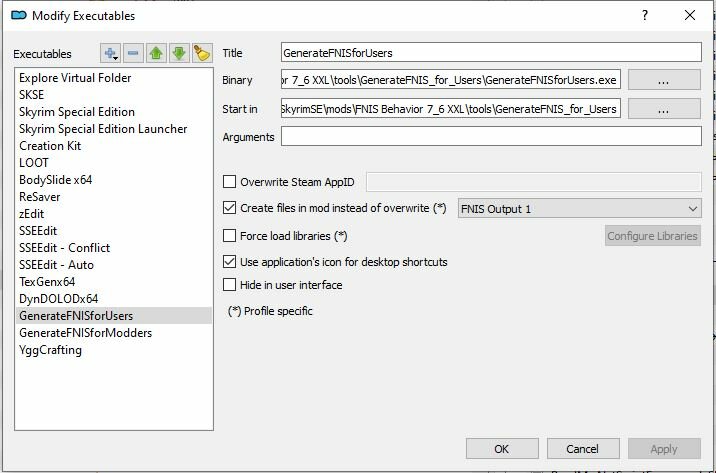Click the help question mark button
This screenshot has height=473, width=716.
[644, 16]
